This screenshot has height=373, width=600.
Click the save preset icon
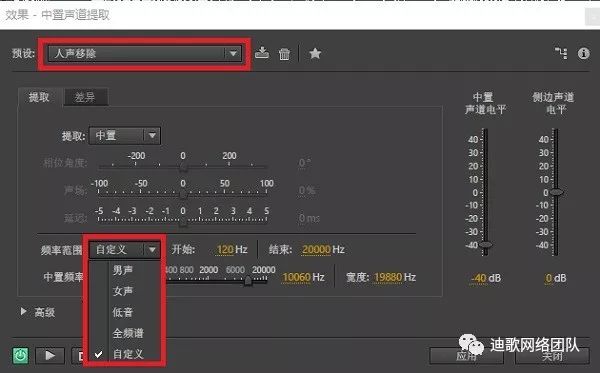click(262, 53)
